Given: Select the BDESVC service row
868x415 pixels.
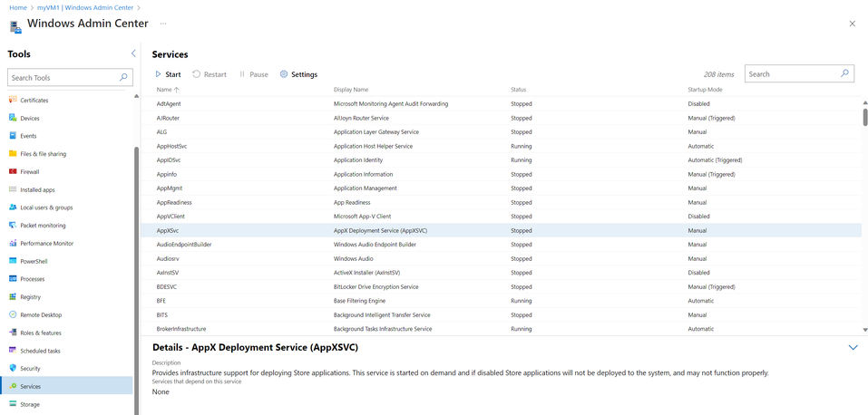Looking at the screenshot, I should click(x=501, y=286).
